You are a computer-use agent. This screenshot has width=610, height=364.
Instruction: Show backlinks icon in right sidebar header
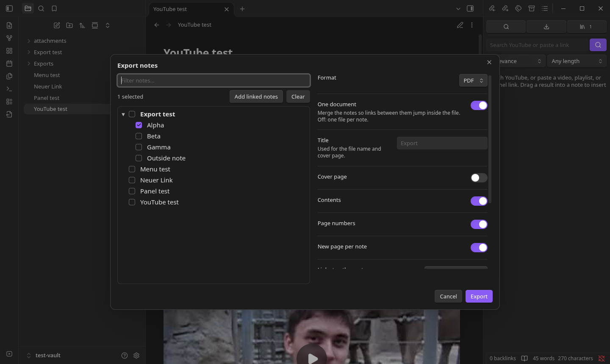coord(492,8)
